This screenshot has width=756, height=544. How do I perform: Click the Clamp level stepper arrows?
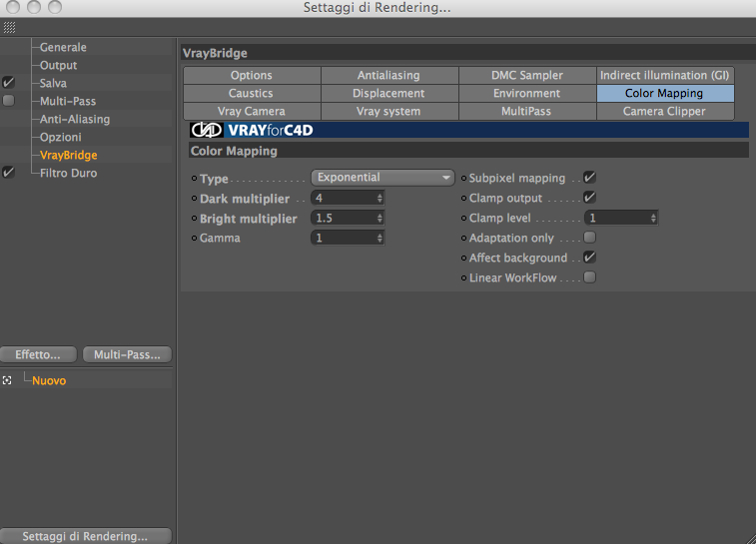[653, 218]
